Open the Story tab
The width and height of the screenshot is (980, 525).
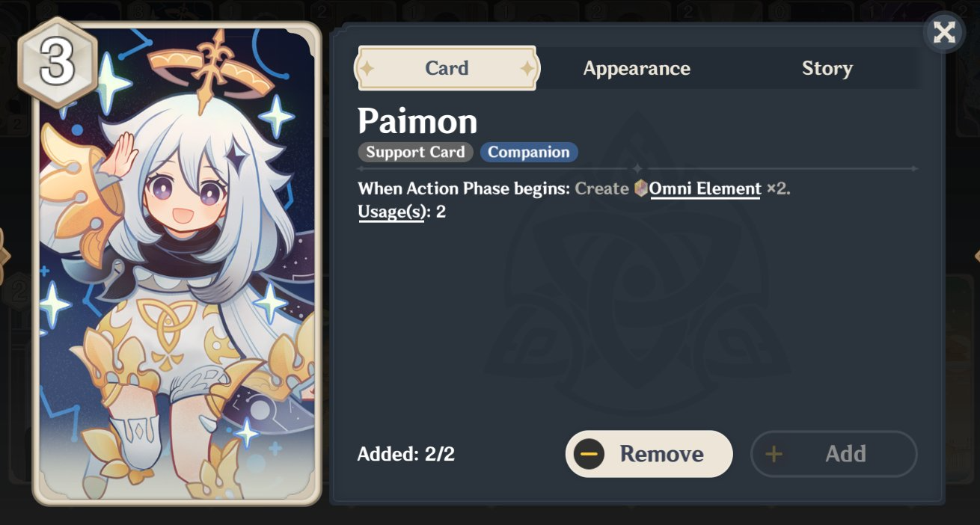827,68
